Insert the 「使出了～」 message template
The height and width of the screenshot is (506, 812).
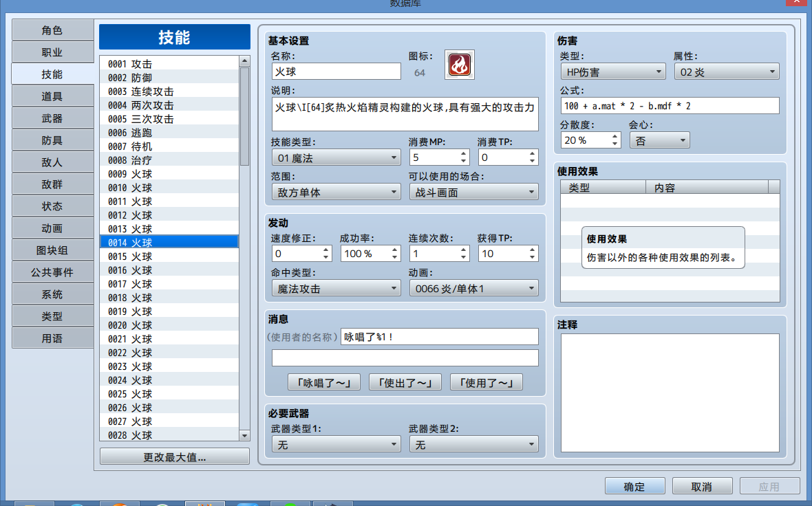405,383
